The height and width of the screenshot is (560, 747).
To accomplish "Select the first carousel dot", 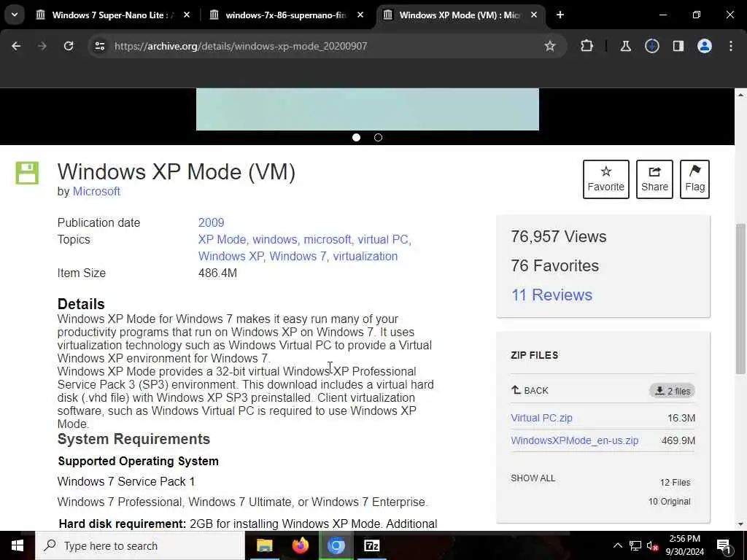I will tap(356, 138).
